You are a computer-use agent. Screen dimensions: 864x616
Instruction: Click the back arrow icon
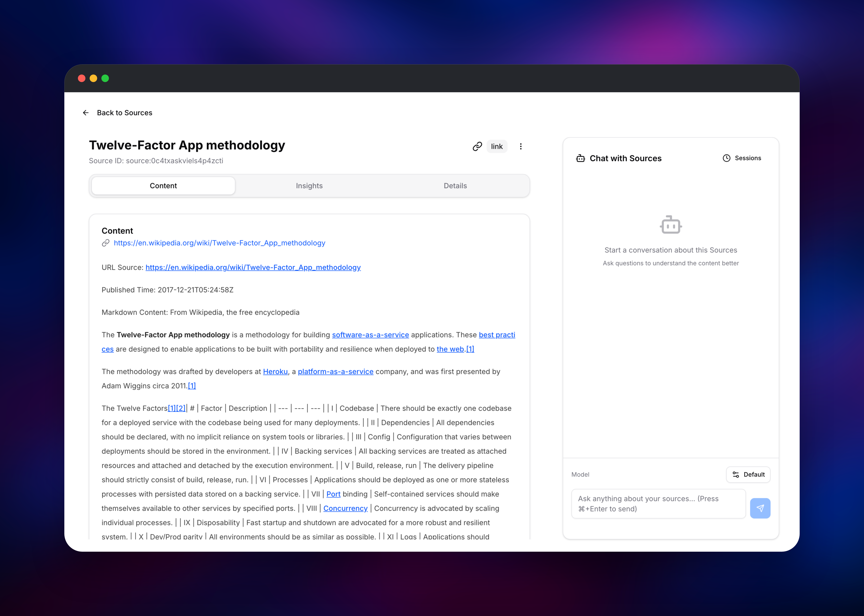coord(86,113)
